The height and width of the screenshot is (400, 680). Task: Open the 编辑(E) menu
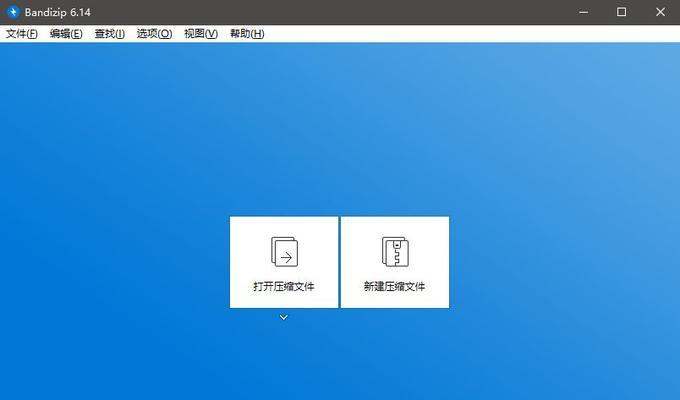pyautogui.click(x=66, y=34)
